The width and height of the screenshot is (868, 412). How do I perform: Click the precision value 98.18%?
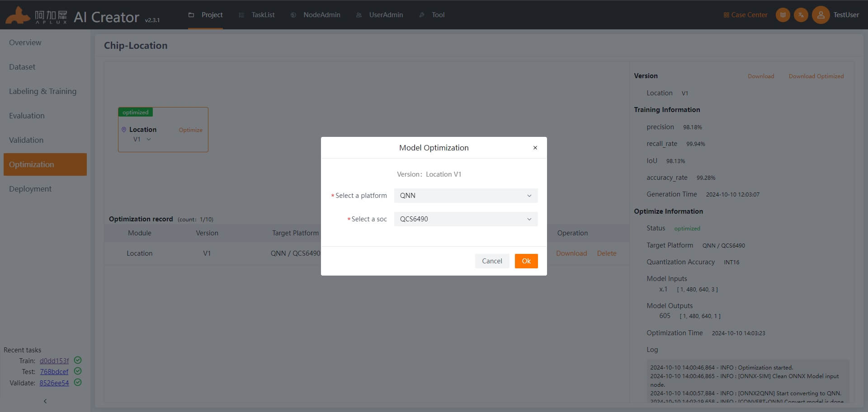pyautogui.click(x=693, y=127)
